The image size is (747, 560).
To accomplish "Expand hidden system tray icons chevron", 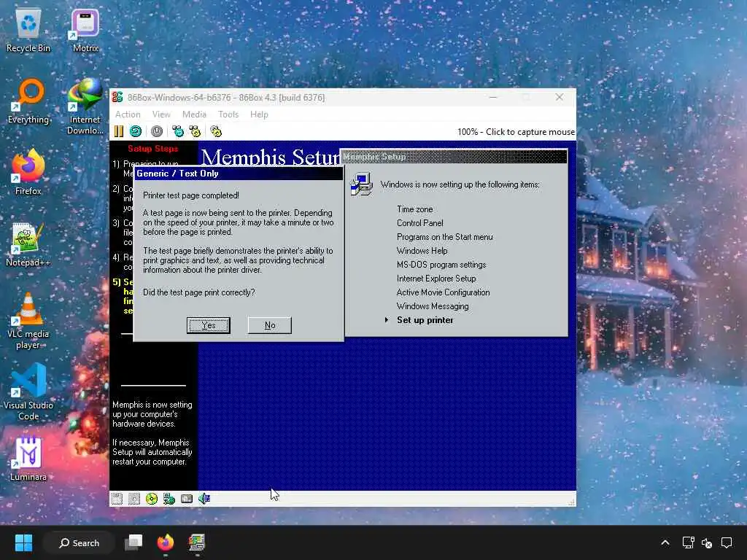I will (x=665, y=542).
